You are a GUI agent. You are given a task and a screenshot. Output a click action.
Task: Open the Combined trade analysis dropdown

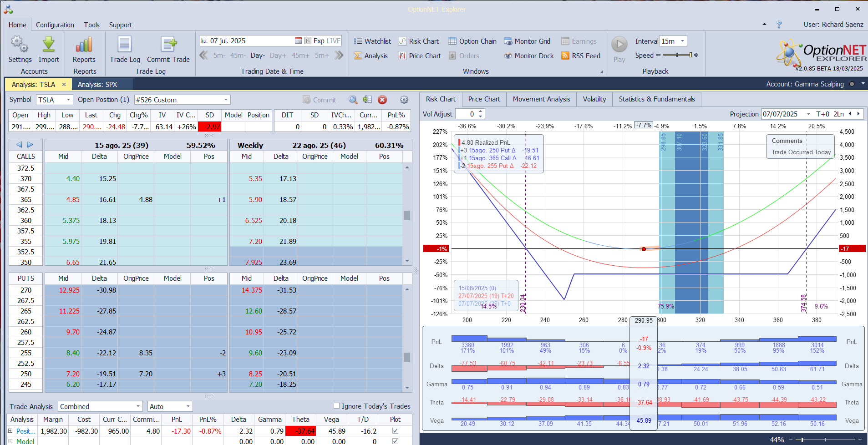pyautogui.click(x=138, y=406)
